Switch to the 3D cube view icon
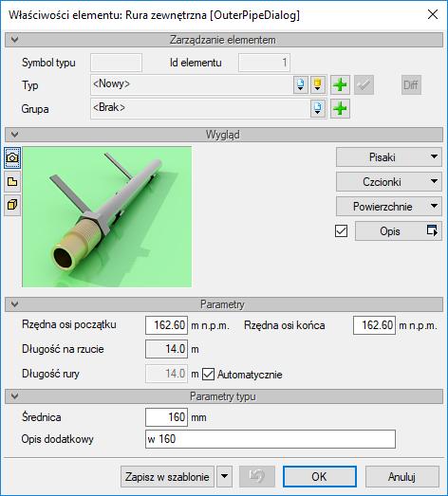 click(x=12, y=205)
